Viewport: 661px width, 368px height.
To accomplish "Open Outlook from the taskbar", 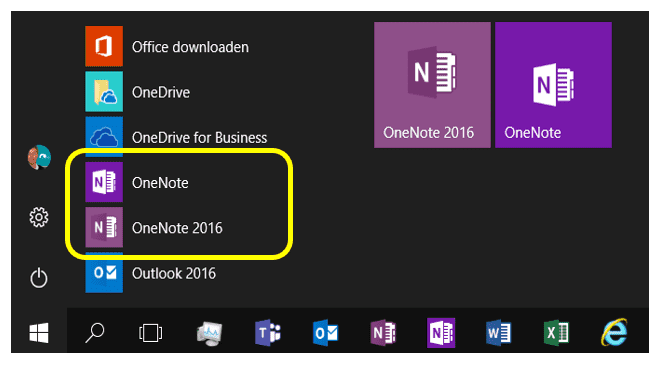I will pos(325,333).
